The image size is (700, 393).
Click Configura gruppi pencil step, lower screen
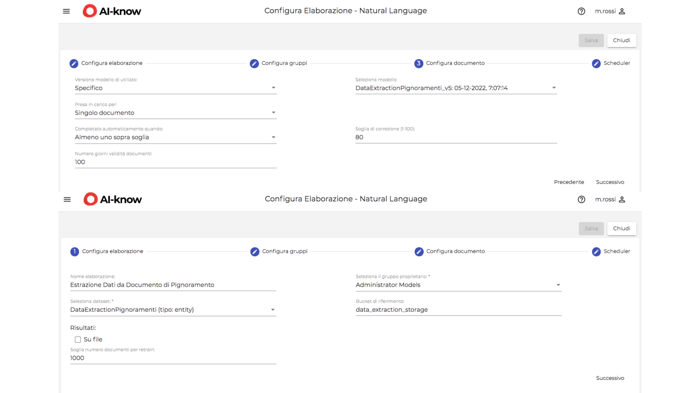pyautogui.click(x=254, y=251)
